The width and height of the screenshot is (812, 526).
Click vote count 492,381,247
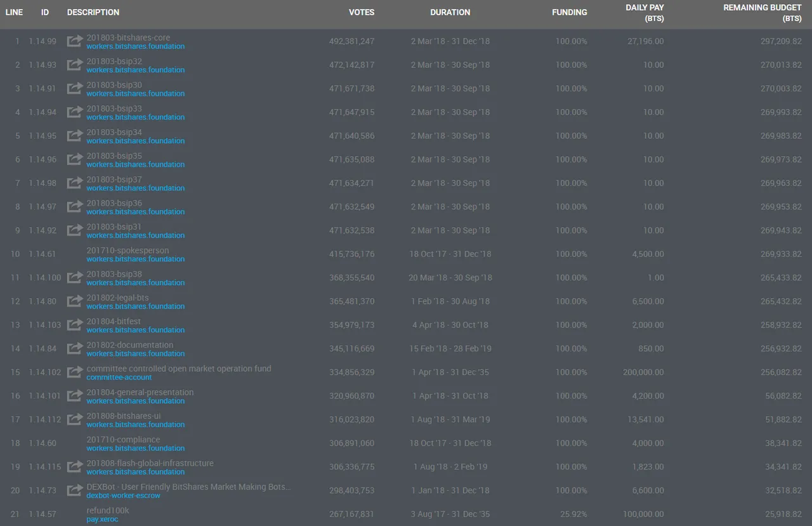352,41
